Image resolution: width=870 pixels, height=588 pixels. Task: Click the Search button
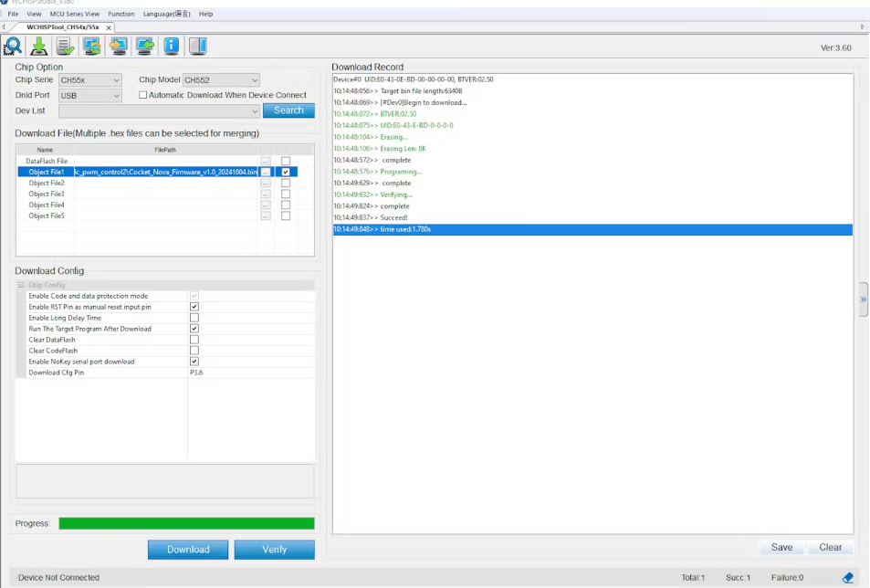288,110
